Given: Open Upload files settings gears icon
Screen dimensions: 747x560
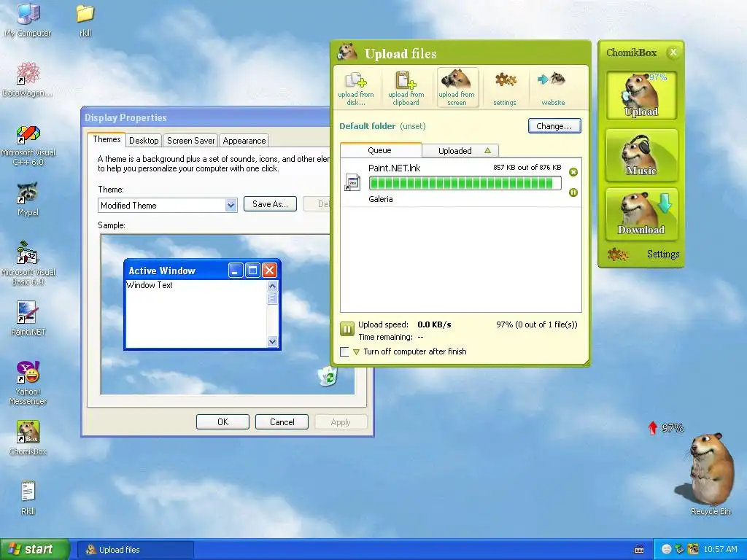Looking at the screenshot, I should 505,88.
